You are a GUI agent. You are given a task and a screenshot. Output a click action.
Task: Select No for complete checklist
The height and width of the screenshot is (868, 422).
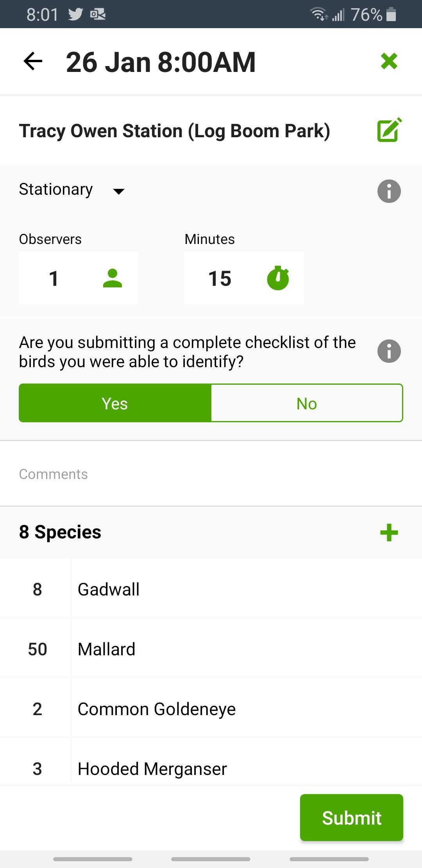point(307,403)
